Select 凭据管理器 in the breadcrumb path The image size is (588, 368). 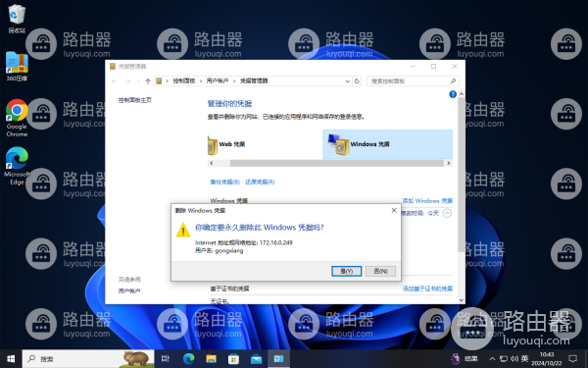(254, 81)
